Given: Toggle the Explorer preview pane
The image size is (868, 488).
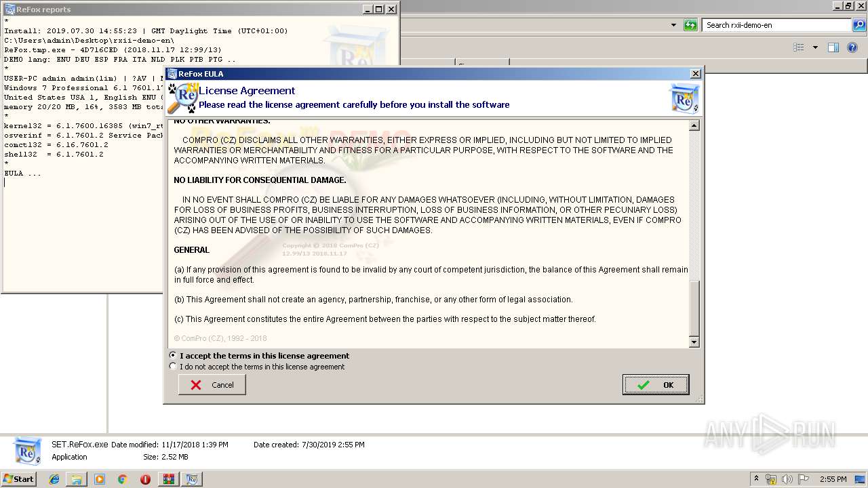Looking at the screenshot, I should [x=833, y=47].
